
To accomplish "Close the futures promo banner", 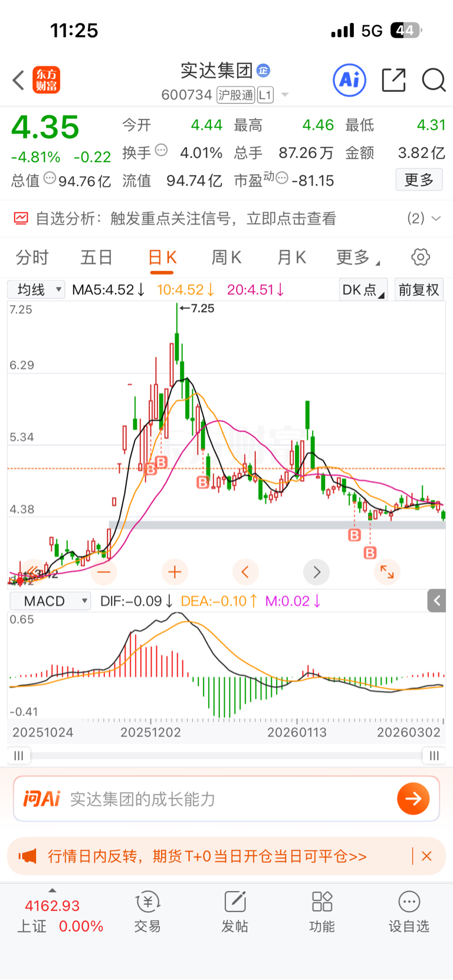I will click(x=427, y=856).
